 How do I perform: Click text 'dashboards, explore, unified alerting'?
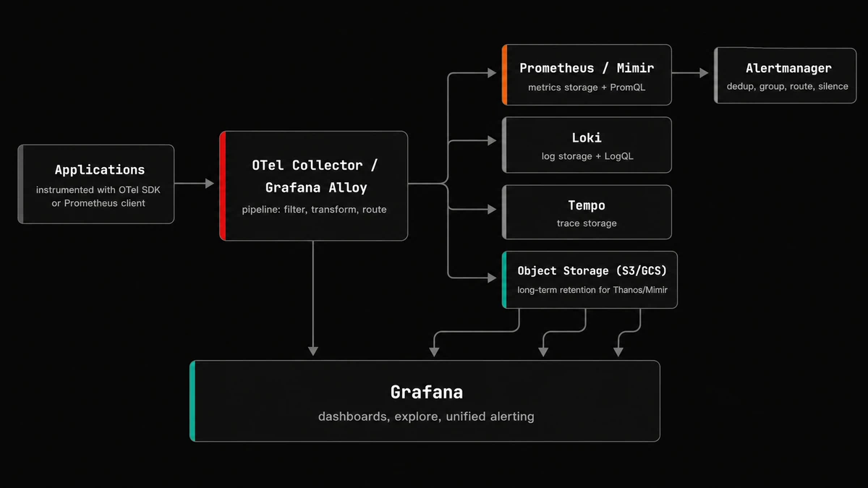[426, 417]
